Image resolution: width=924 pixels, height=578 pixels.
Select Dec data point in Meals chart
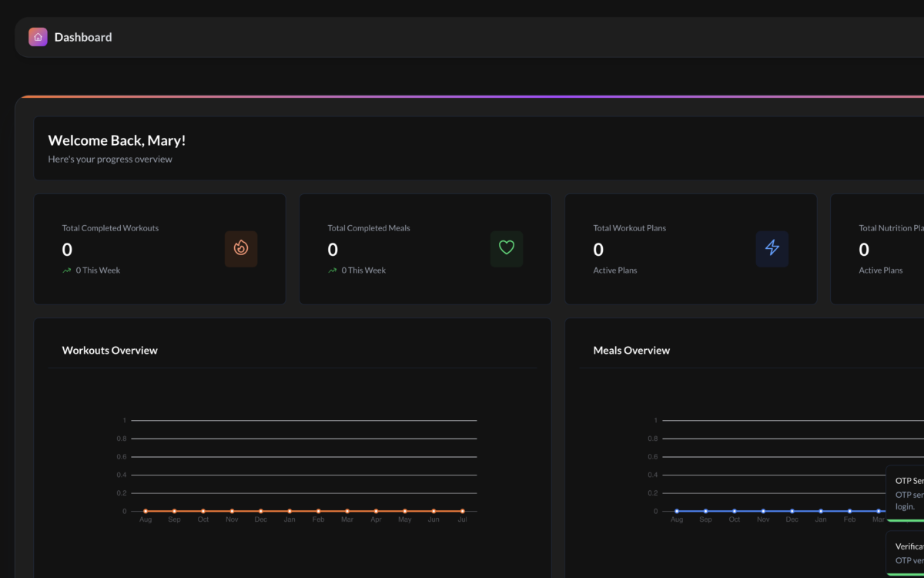(x=792, y=511)
